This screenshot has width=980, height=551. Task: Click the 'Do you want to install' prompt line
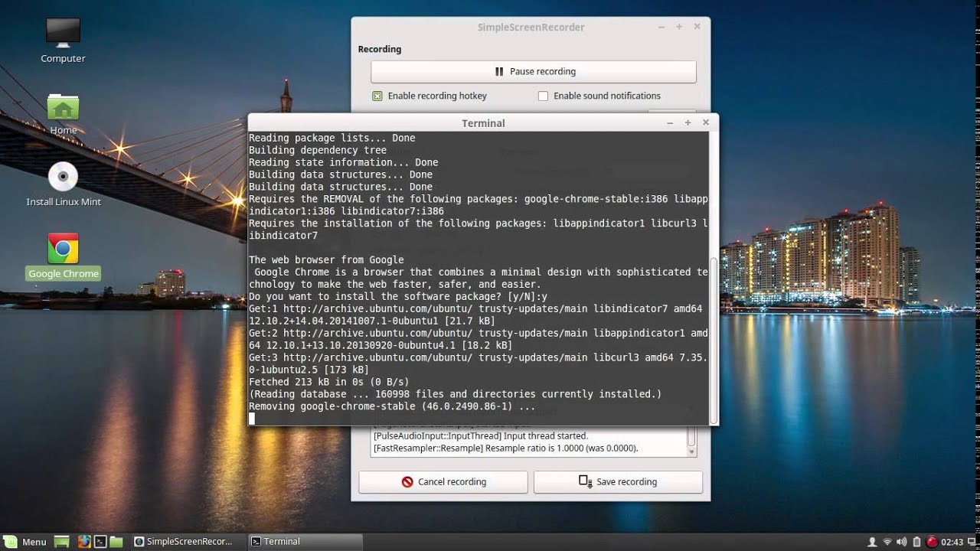pyautogui.click(x=398, y=296)
